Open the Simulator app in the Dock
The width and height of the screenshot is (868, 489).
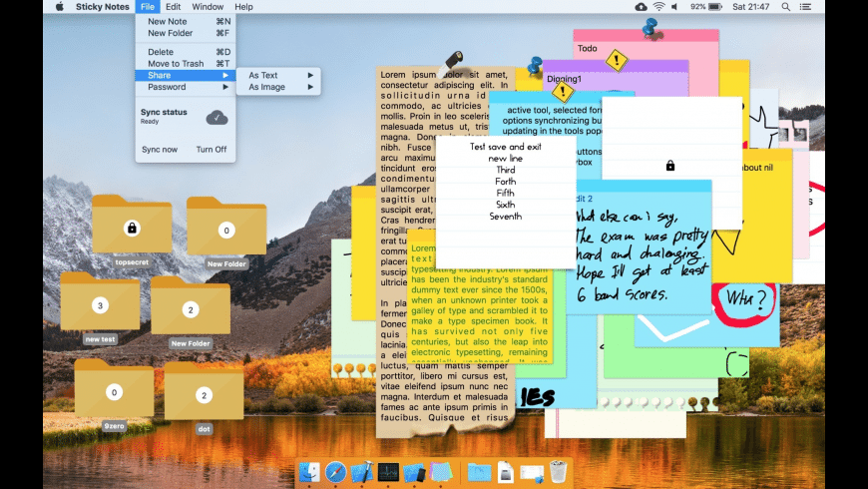coord(414,472)
